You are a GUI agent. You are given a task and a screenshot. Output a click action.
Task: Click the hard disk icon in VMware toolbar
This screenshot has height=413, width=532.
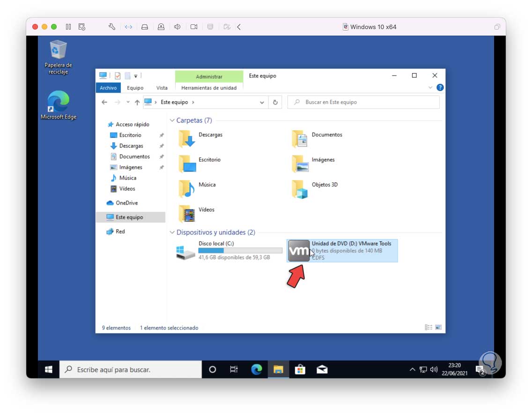[145, 27]
